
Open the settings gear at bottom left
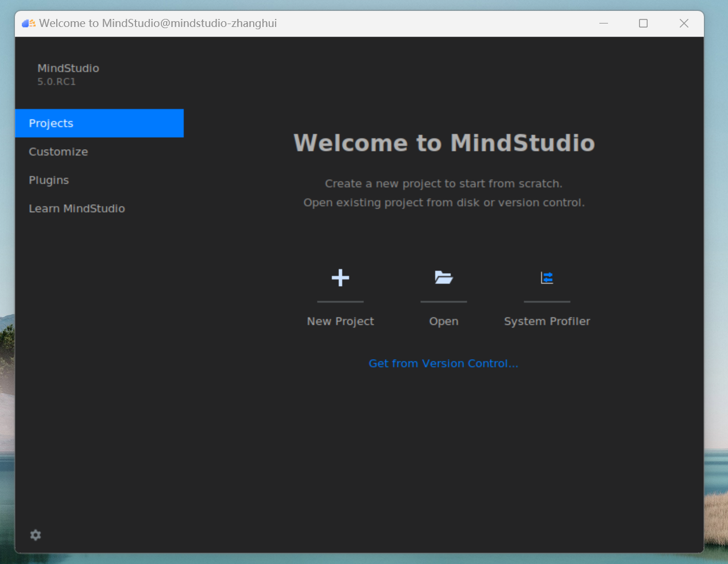click(36, 535)
